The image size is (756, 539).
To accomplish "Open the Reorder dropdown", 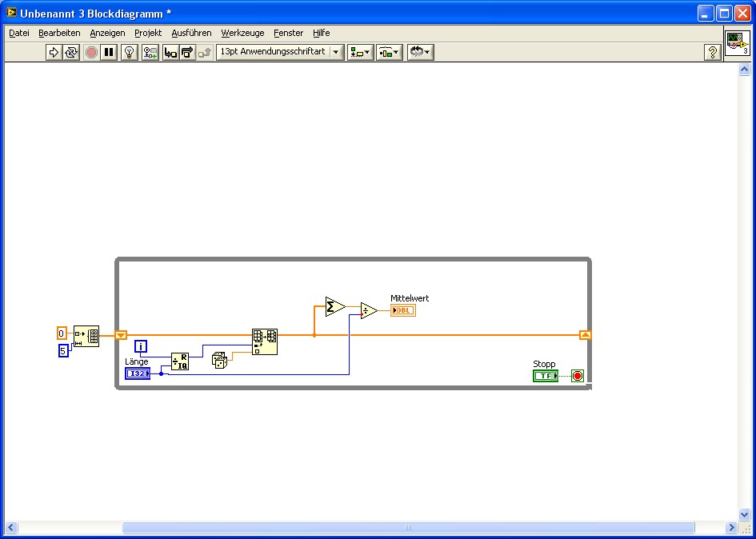I will coord(421,52).
